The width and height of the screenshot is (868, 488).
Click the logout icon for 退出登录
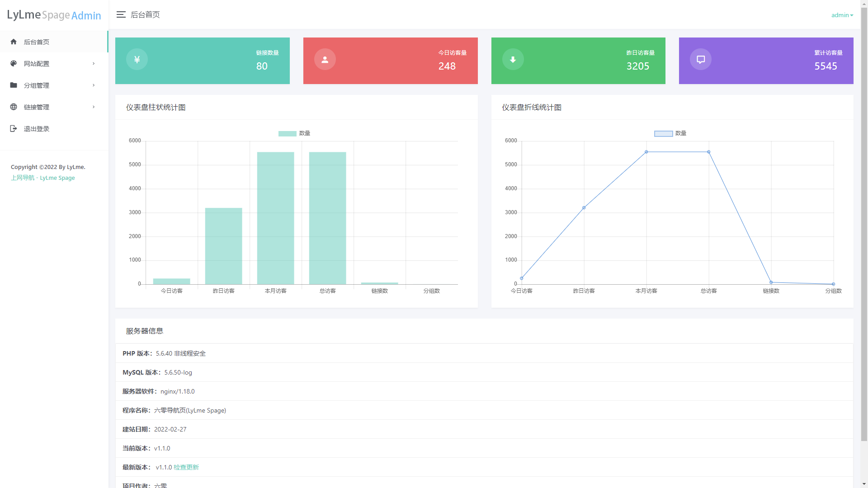[14, 129]
